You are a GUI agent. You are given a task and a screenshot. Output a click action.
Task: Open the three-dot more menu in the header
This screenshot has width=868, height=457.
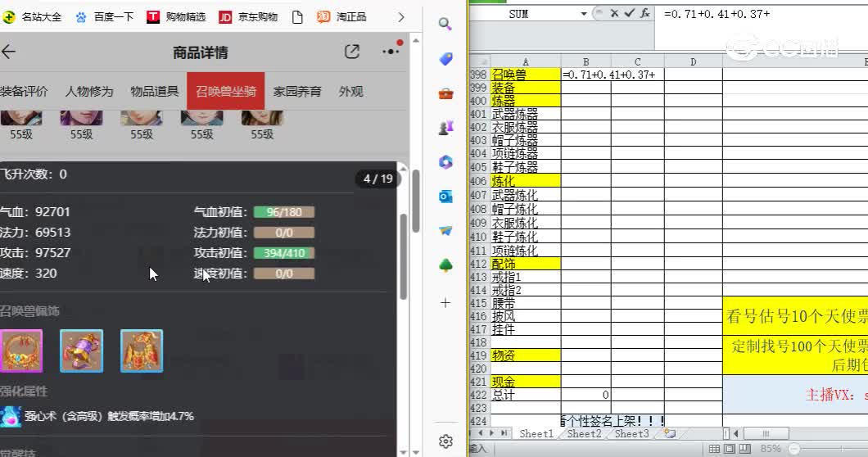[391, 52]
